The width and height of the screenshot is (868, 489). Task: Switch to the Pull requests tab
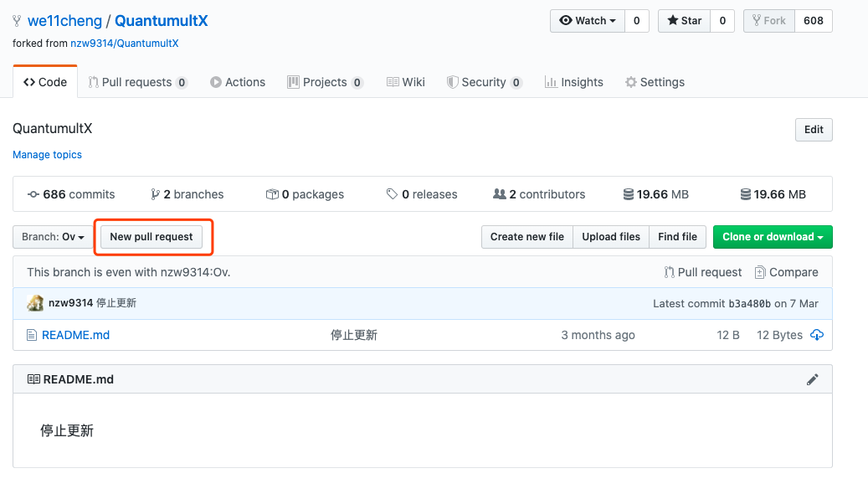pos(138,82)
